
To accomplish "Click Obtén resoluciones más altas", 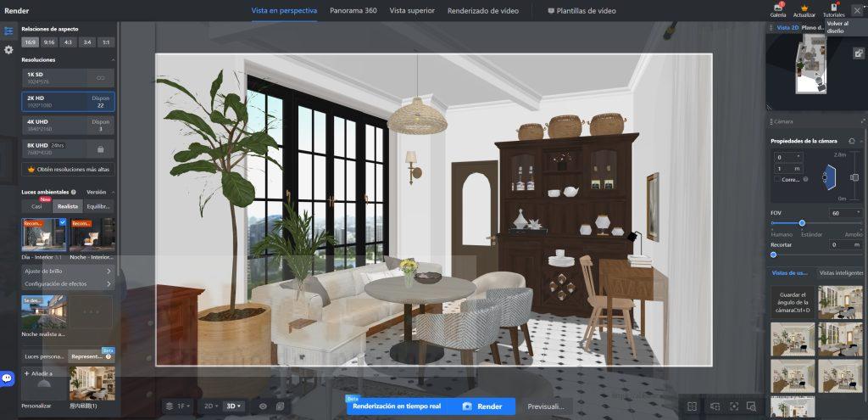I will pos(68,169).
